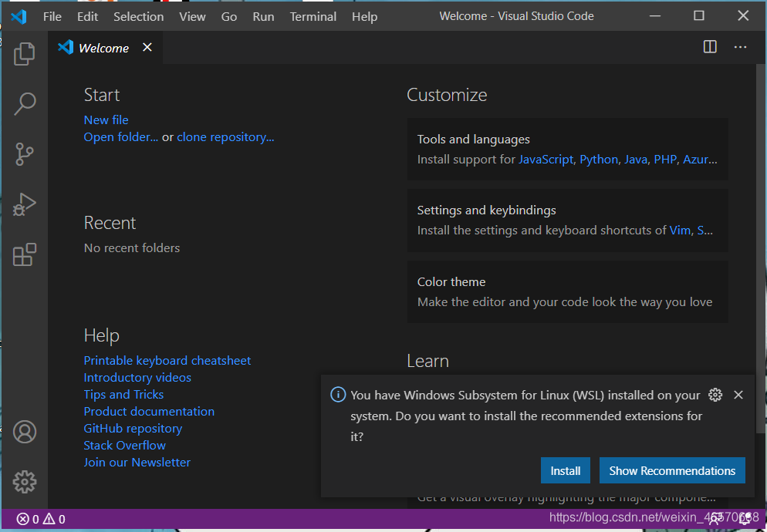The width and height of the screenshot is (767, 532).
Task: Open the editor More Actions menu
Action: (x=740, y=46)
